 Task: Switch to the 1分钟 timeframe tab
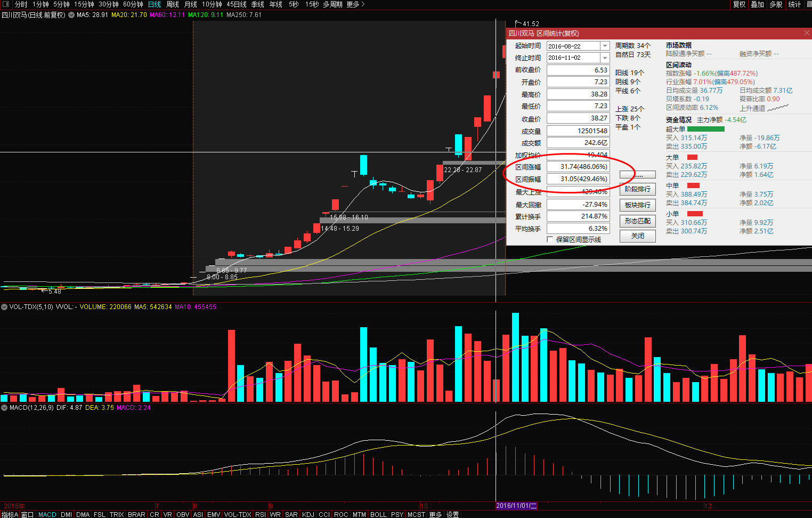click(40, 4)
